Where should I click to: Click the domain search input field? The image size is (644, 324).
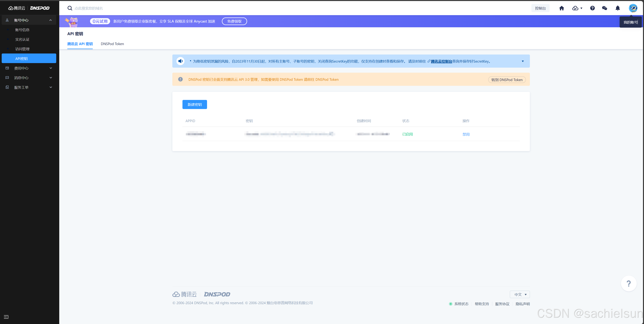[x=89, y=8]
